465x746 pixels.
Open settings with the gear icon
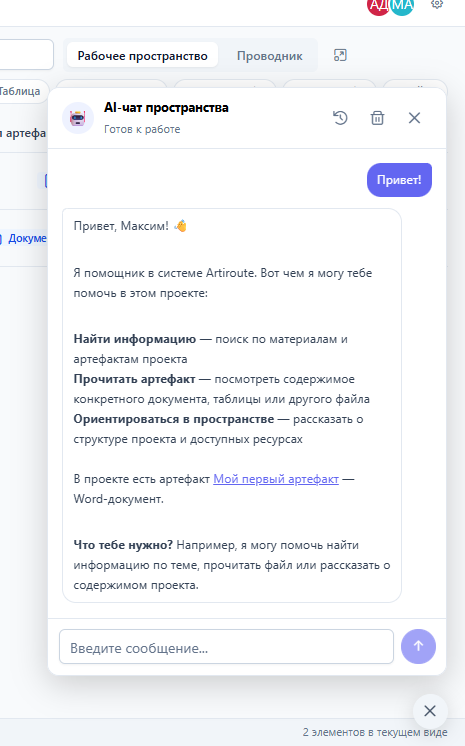tap(437, 4)
